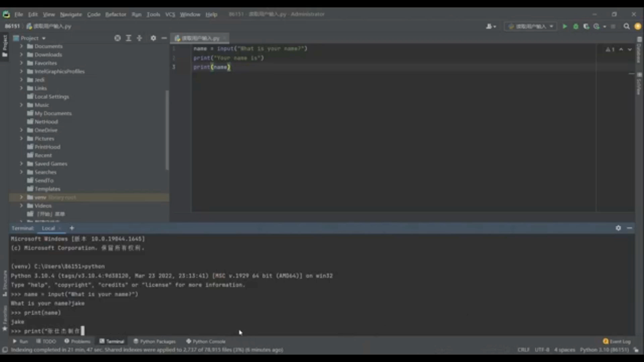
Task: Open terminal panel settings gear
Action: click(x=618, y=228)
